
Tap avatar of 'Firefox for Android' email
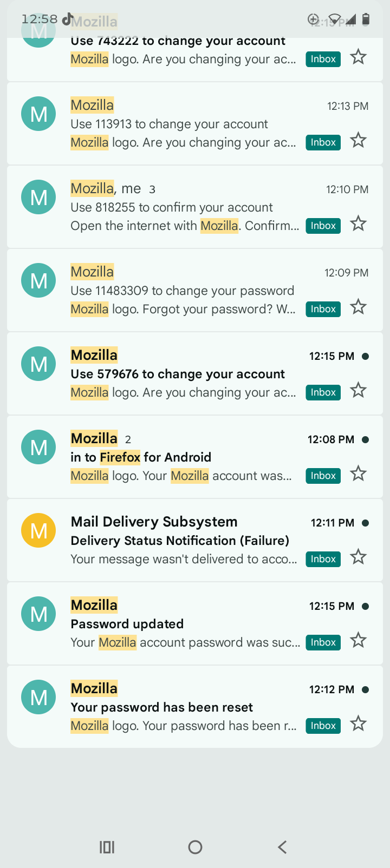pyautogui.click(x=38, y=447)
